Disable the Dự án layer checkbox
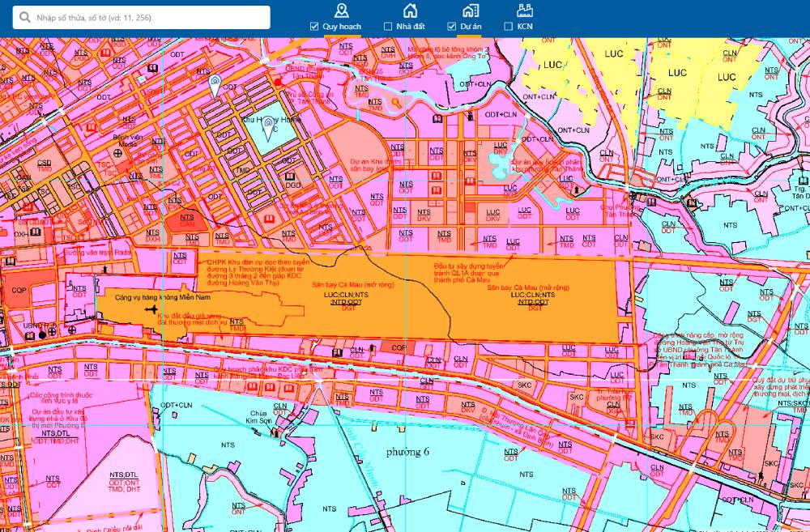 pos(451,27)
